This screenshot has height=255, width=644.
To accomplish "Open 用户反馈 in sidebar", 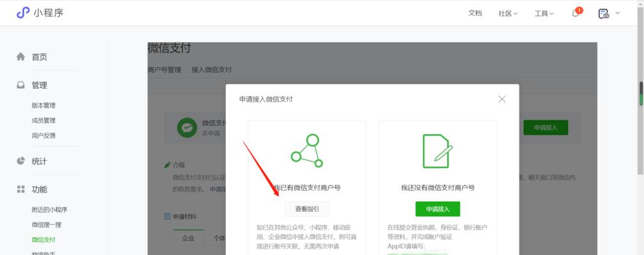I will click(x=43, y=136).
